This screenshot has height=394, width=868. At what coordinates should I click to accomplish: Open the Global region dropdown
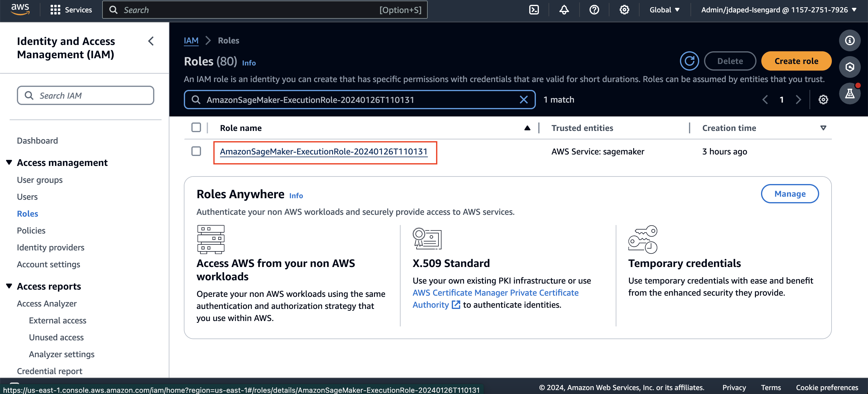[664, 10]
